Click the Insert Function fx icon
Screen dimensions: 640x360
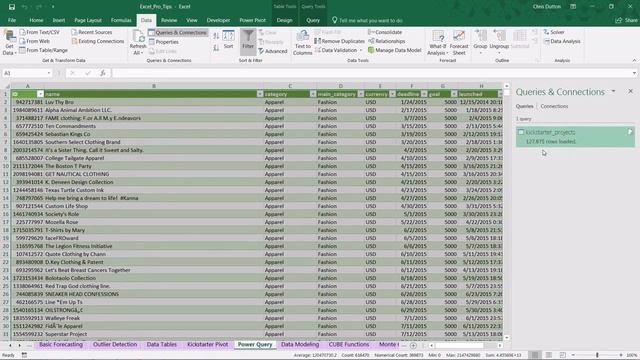[x=103, y=73]
